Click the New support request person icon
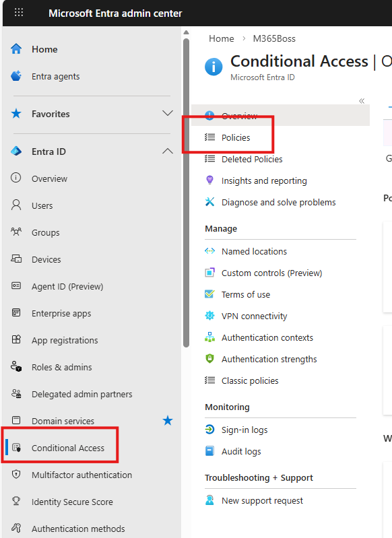The width and height of the screenshot is (392, 538). point(209,500)
